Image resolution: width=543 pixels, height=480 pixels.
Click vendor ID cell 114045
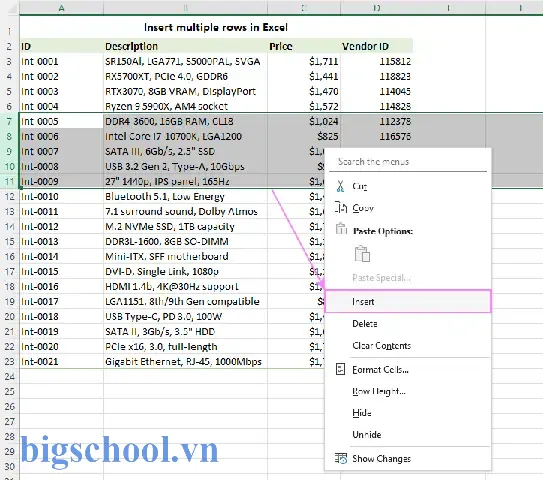click(376, 91)
